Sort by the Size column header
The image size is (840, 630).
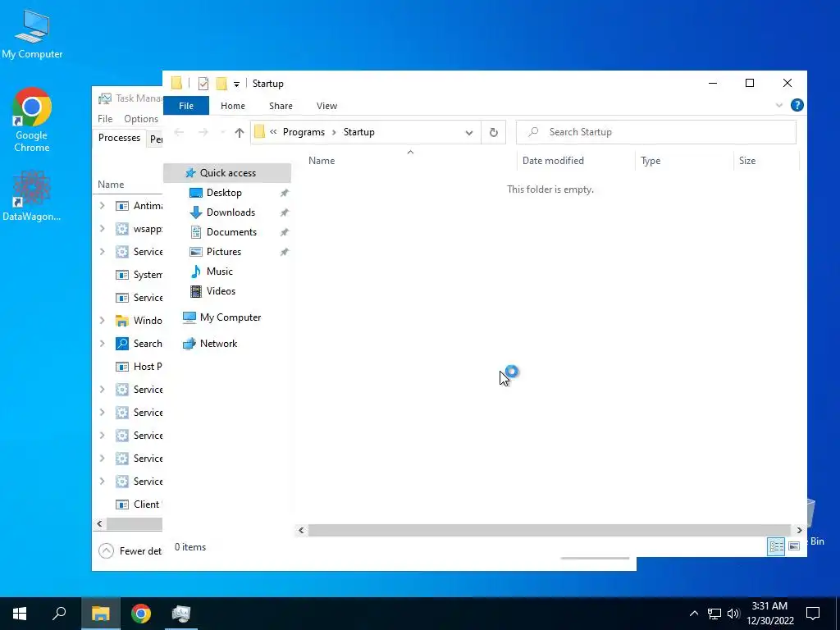click(746, 161)
